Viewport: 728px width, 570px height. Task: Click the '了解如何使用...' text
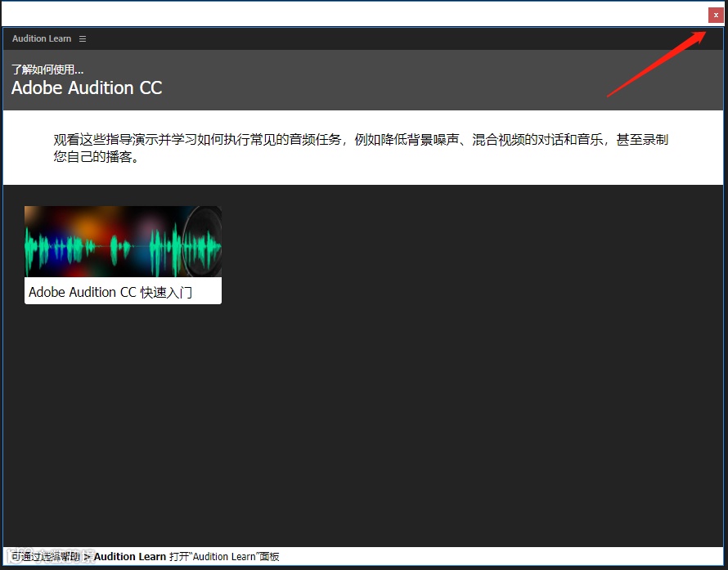point(47,70)
